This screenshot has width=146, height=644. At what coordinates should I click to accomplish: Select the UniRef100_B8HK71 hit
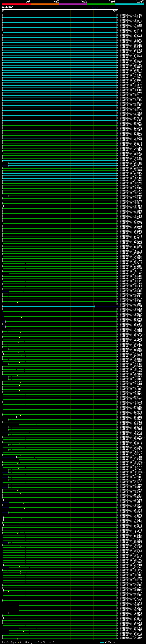click(x=131, y=110)
